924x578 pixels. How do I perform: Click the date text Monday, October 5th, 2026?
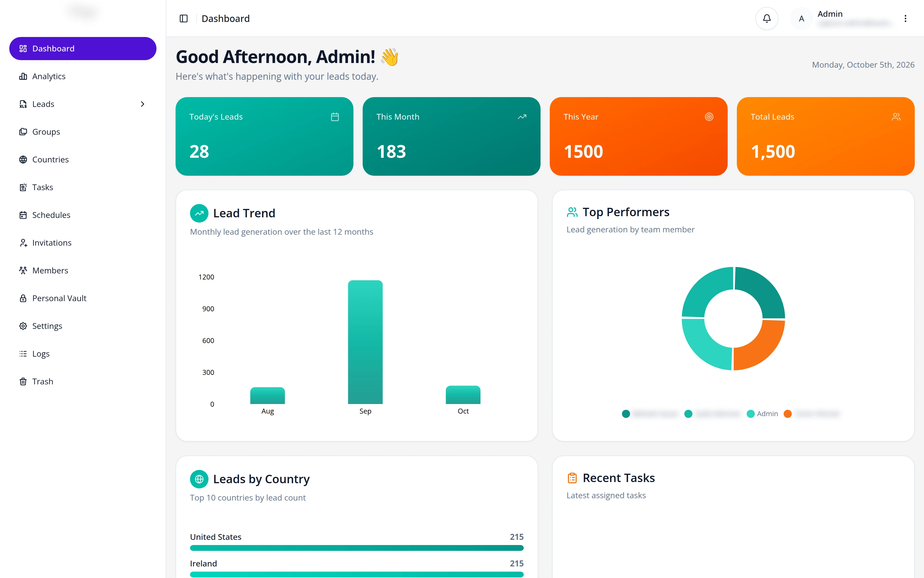(x=863, y=65)
